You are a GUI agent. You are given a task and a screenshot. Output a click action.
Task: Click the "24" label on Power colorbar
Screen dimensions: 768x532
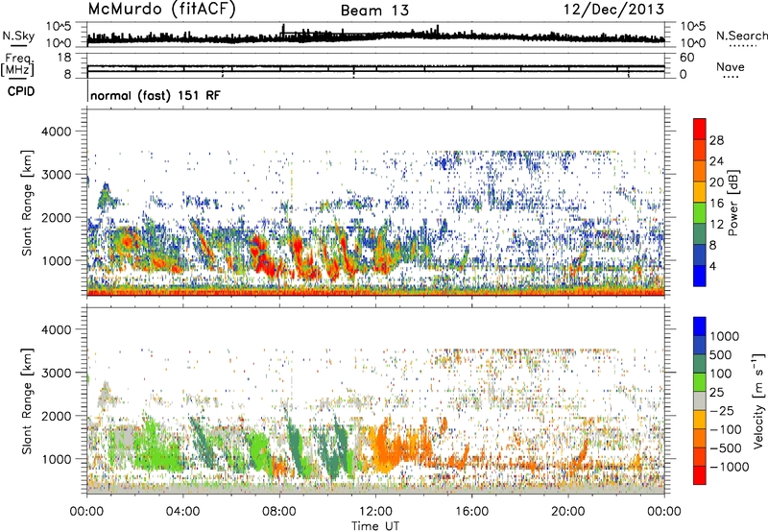716,161
